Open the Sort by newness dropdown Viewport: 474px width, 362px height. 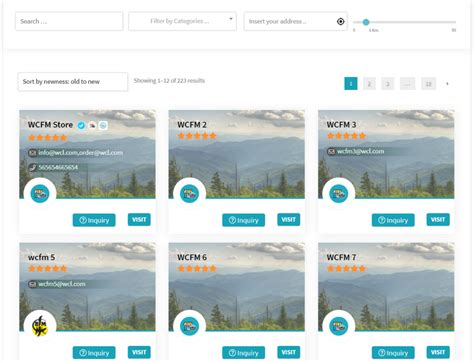coord(73,82)
